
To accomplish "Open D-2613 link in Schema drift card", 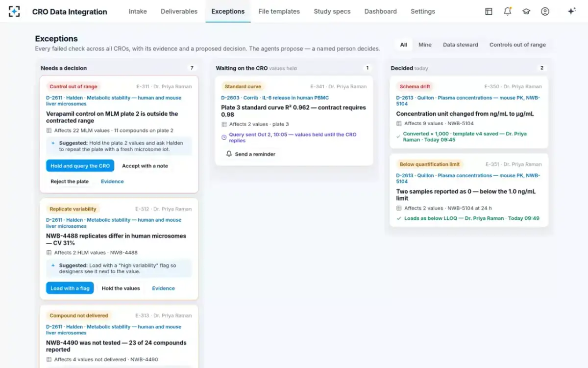I will (x=468, y=101).
